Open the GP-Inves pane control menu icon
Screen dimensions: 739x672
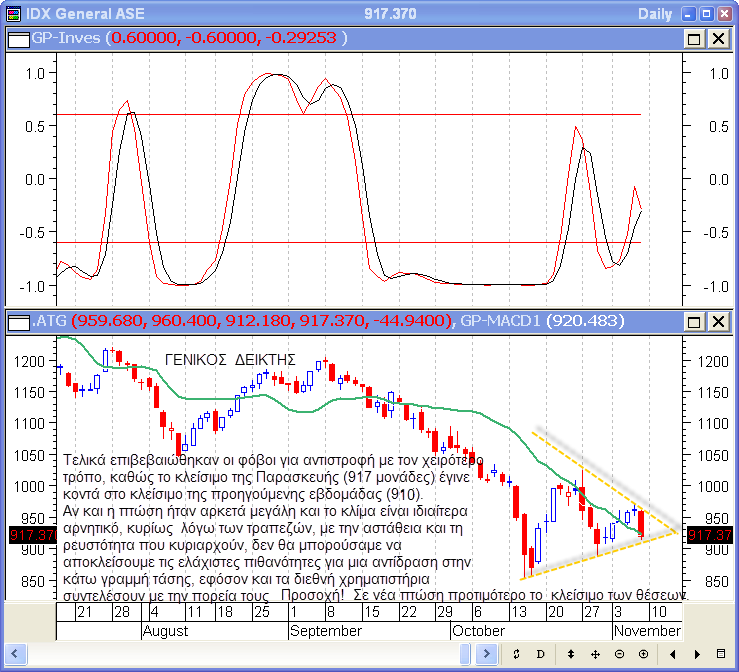click(x=18, y=38)
